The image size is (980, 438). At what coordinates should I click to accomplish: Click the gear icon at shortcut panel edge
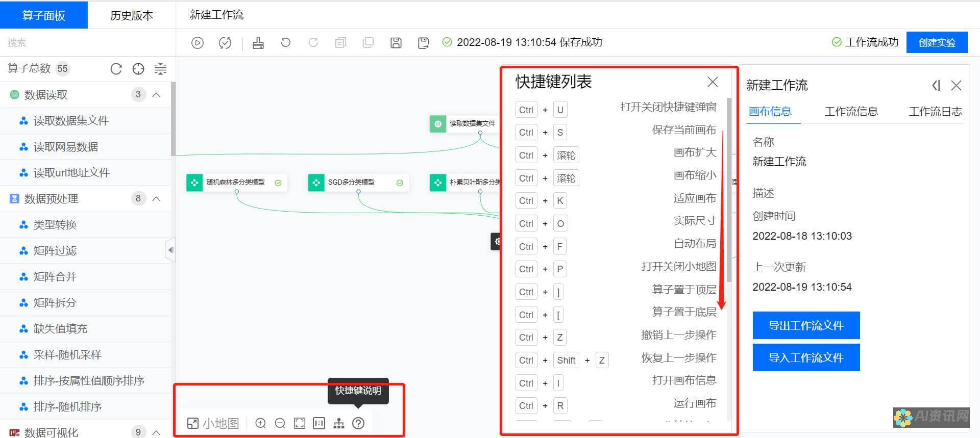coord(496,242)
